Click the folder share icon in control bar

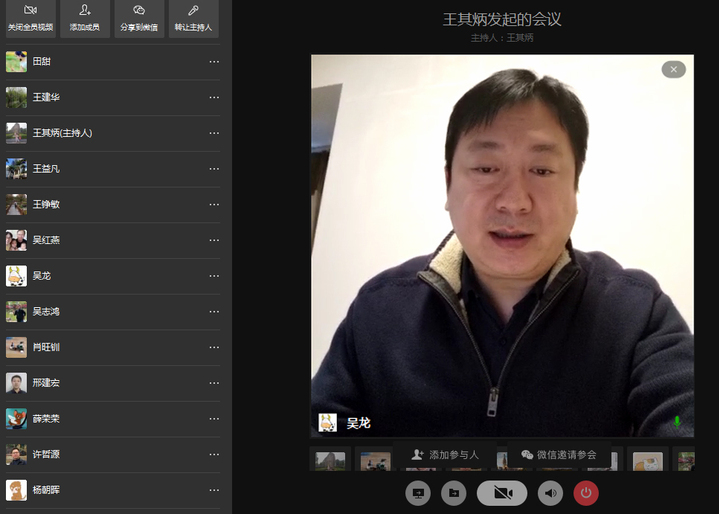coord(453,492)
